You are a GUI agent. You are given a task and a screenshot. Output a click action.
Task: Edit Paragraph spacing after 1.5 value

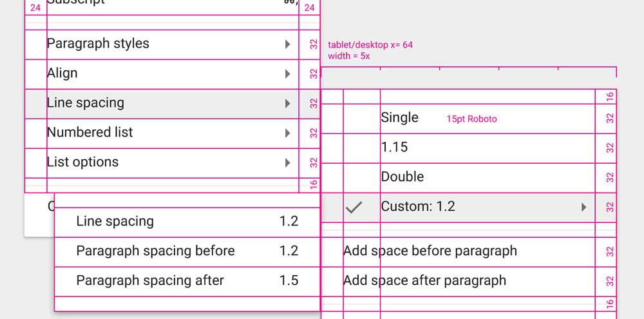289,281
